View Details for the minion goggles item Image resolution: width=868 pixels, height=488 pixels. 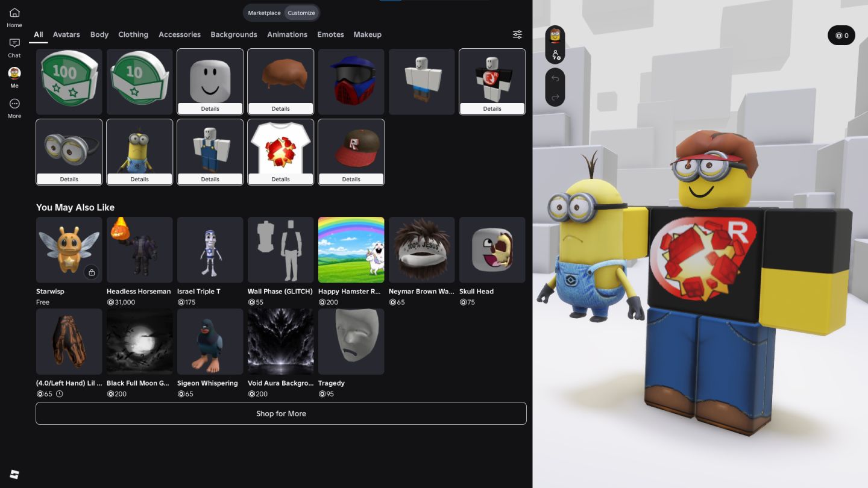pos(69,179)
